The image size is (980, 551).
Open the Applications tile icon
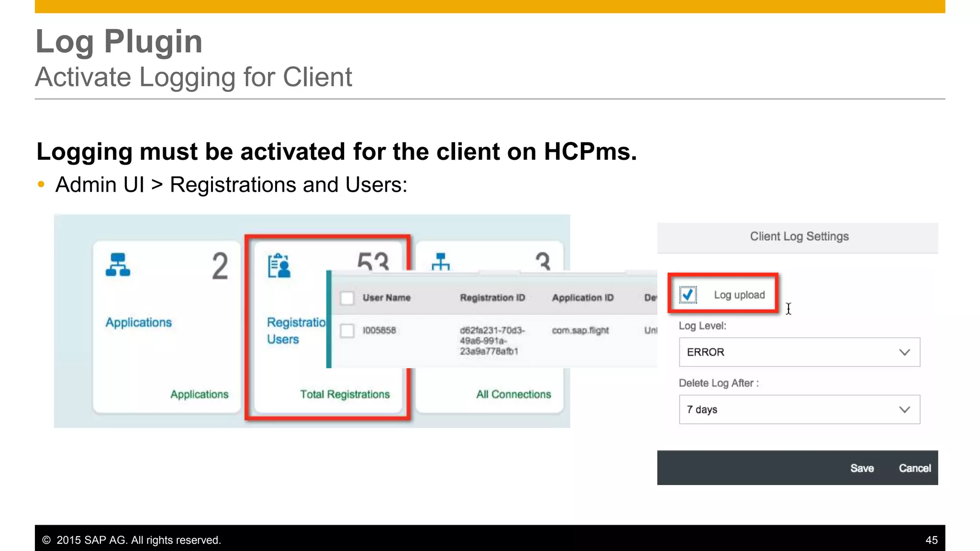point(118,264)
